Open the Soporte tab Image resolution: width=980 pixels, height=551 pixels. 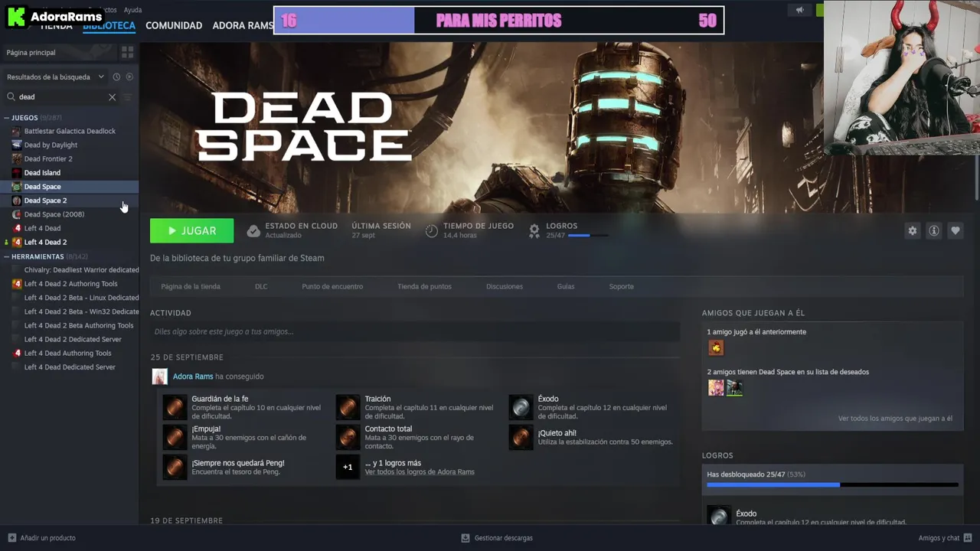621,286
